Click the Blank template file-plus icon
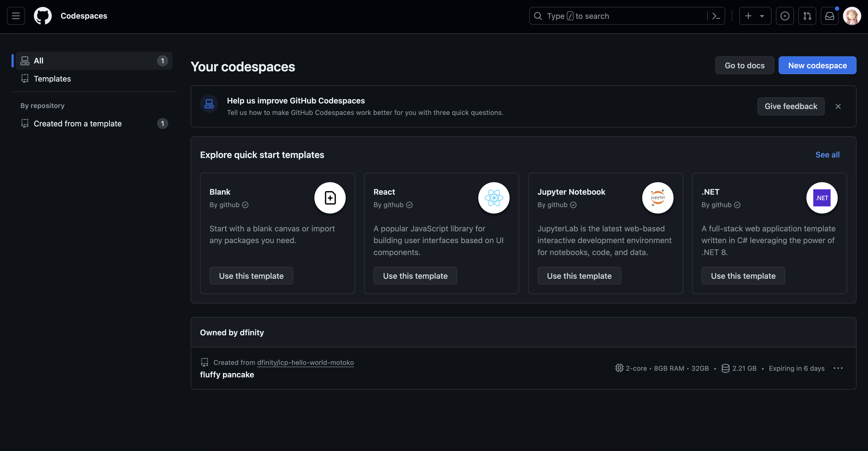868x451 pixels. (330, 198)
